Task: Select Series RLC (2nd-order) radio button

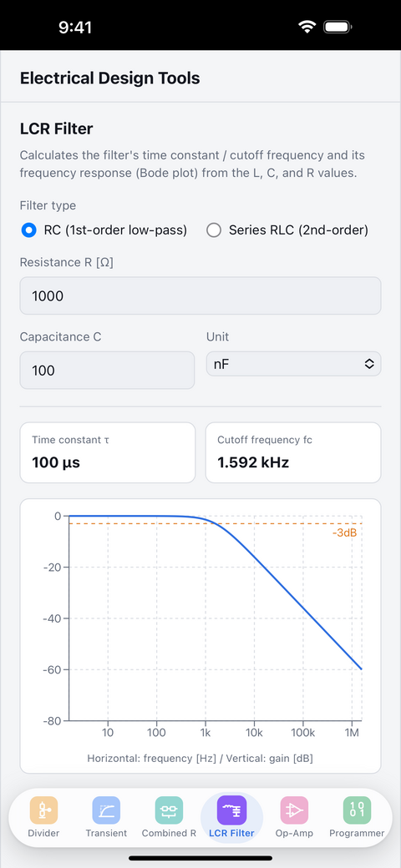Action: 214,230
